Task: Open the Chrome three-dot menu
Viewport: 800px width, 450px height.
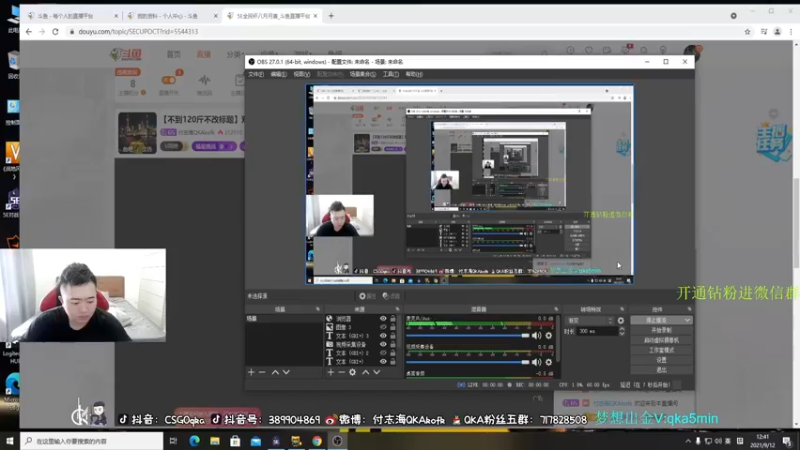Action: pyautogui.click(x=791, y=32)
